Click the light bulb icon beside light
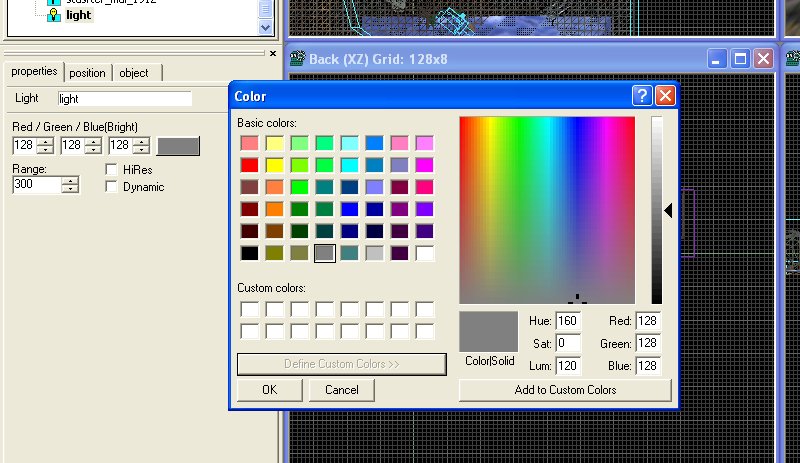Screen dimensions: 800x463 tap(54, 15)
